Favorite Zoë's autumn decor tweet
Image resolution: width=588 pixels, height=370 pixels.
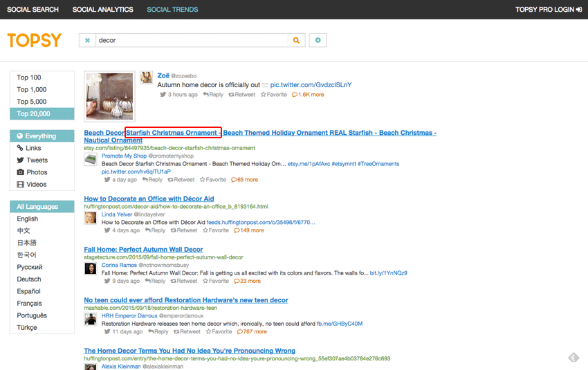click(x=274, y=95)
